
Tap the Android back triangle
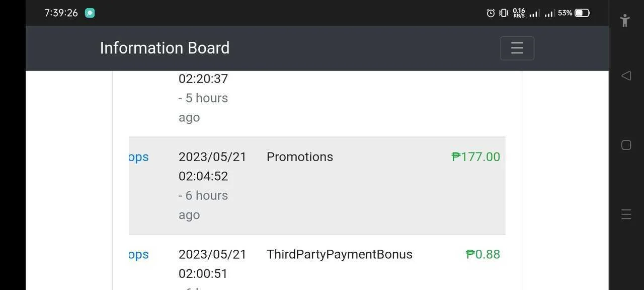pos(626,76)
